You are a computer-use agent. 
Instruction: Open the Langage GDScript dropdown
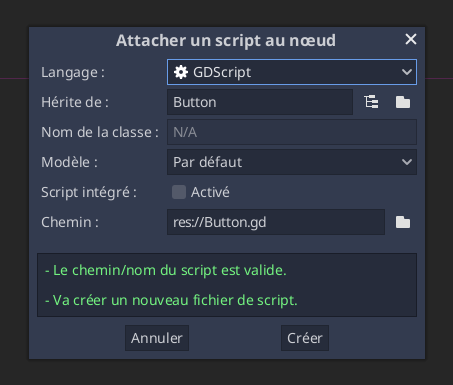pyautogui.click(x=292, y=72)
